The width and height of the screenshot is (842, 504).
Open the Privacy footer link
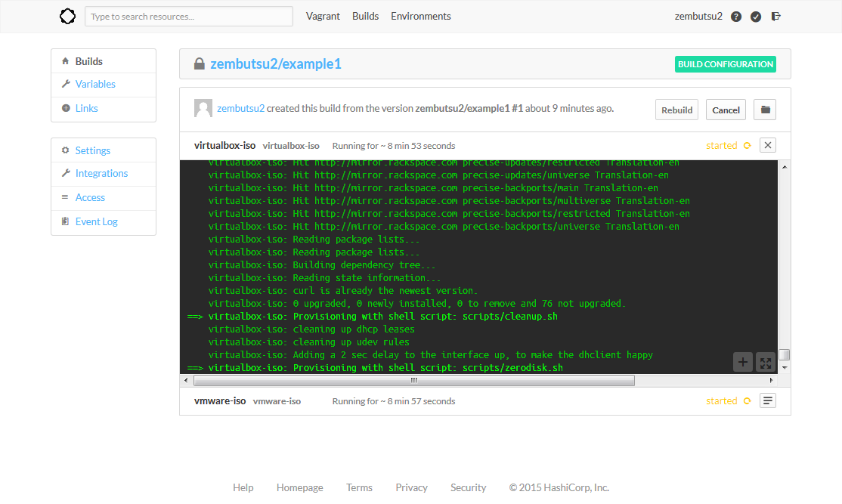point(411,487)
